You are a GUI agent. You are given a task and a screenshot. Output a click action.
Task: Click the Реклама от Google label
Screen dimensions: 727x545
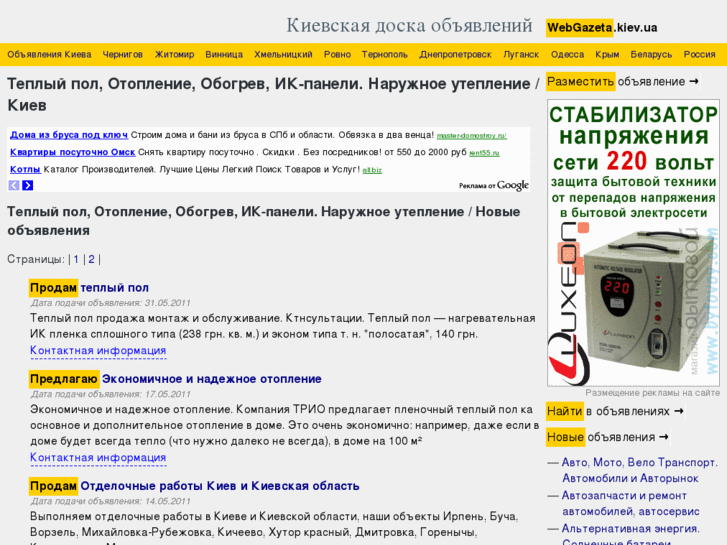494,186
